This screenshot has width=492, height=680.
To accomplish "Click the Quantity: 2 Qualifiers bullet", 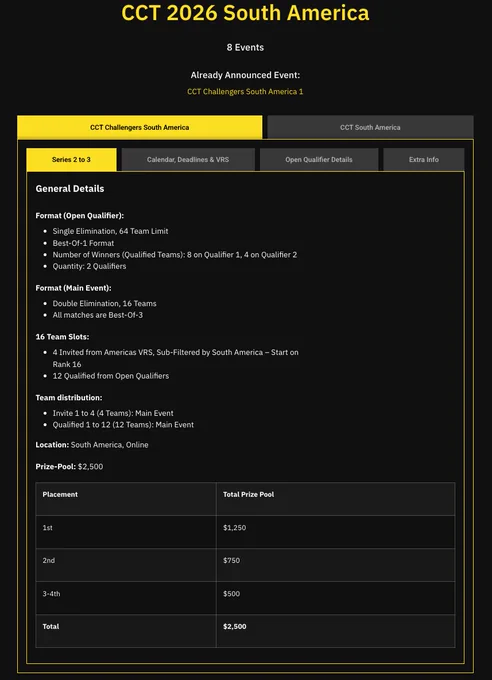I will [x=89, y=266].
